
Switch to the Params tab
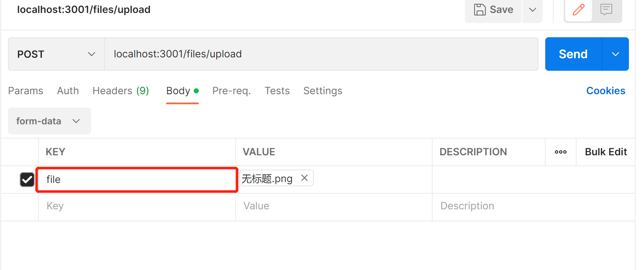tap(26, 91)
